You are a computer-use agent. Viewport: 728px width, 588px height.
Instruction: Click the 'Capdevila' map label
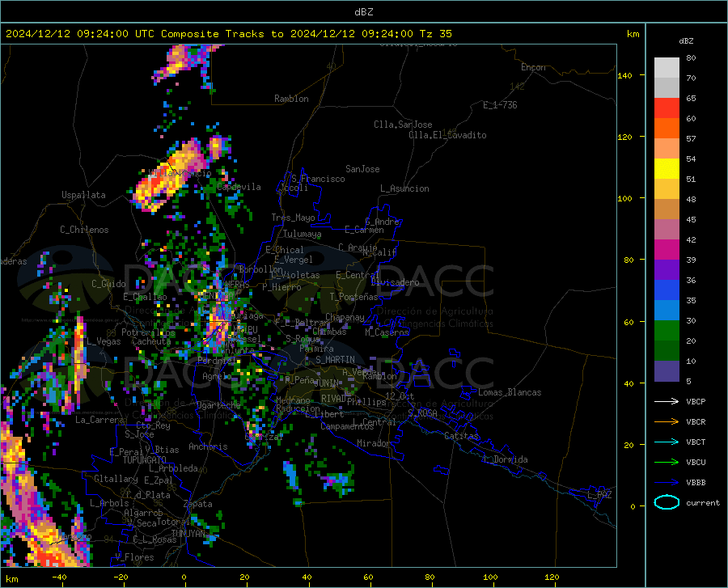tap(239, 187)
